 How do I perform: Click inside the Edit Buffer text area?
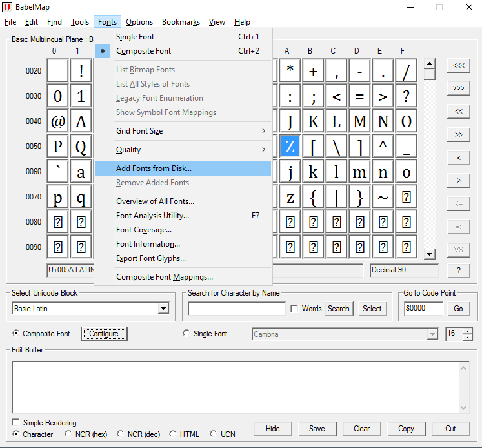click(x=236, y=387)
